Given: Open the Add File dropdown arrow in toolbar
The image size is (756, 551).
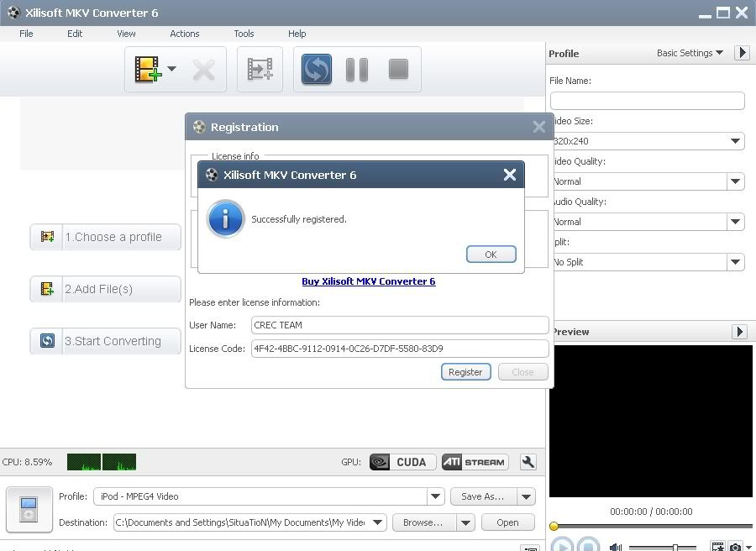Looking at the screenshot, I should (x=171, y=68).
